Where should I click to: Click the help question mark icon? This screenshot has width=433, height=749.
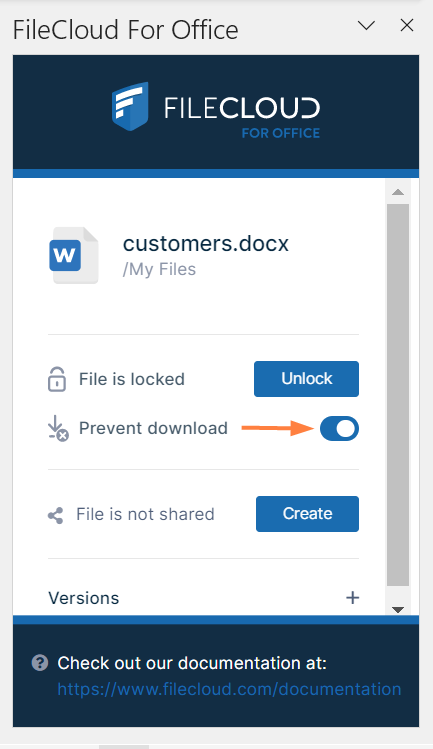click(x=40, y=663)
